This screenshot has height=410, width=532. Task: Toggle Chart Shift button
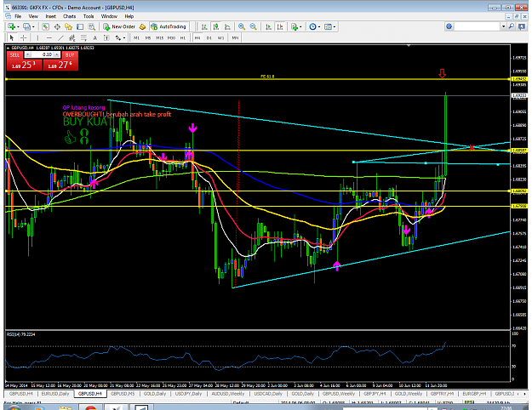(x=280, y=26)
